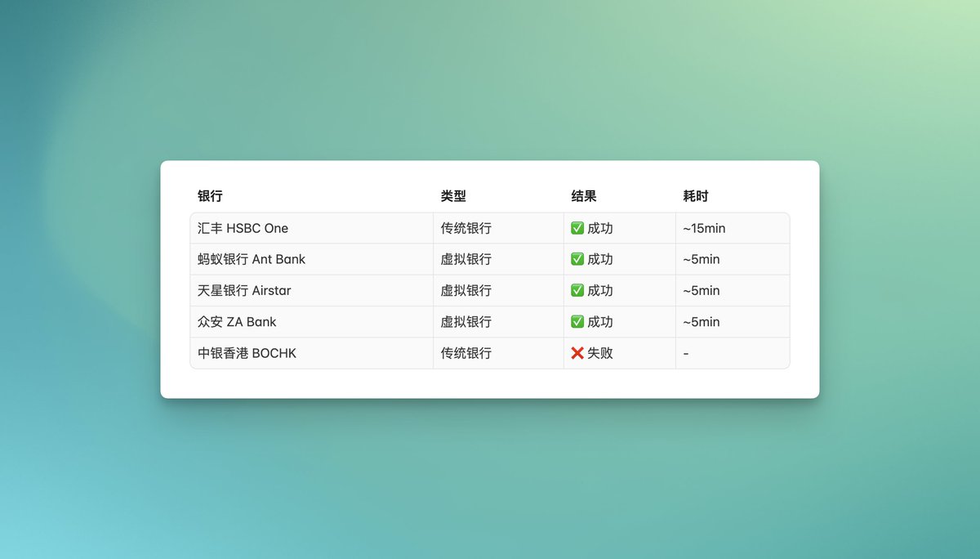Click the green checkmark in the Airstar row

pos(577,291)
